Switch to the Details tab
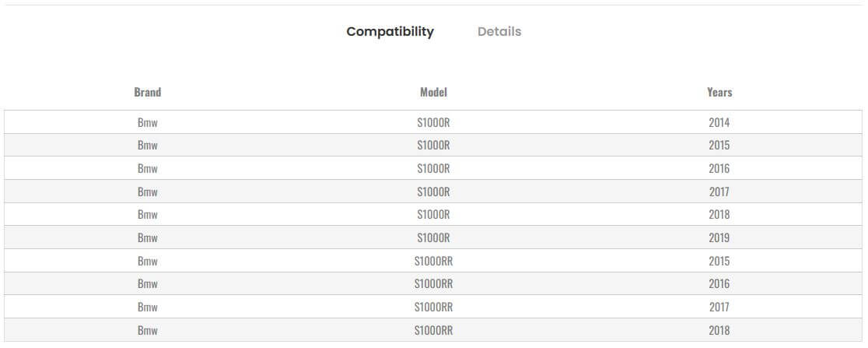The image size is (868, 348). (499, 32)
